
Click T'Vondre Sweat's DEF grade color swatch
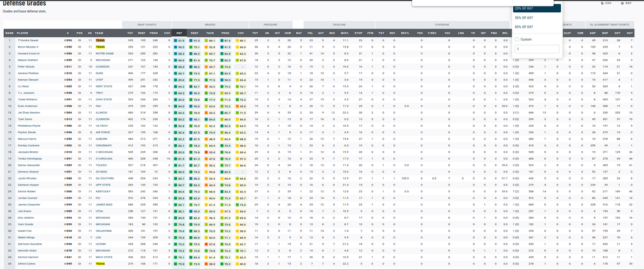pos(175,40)
